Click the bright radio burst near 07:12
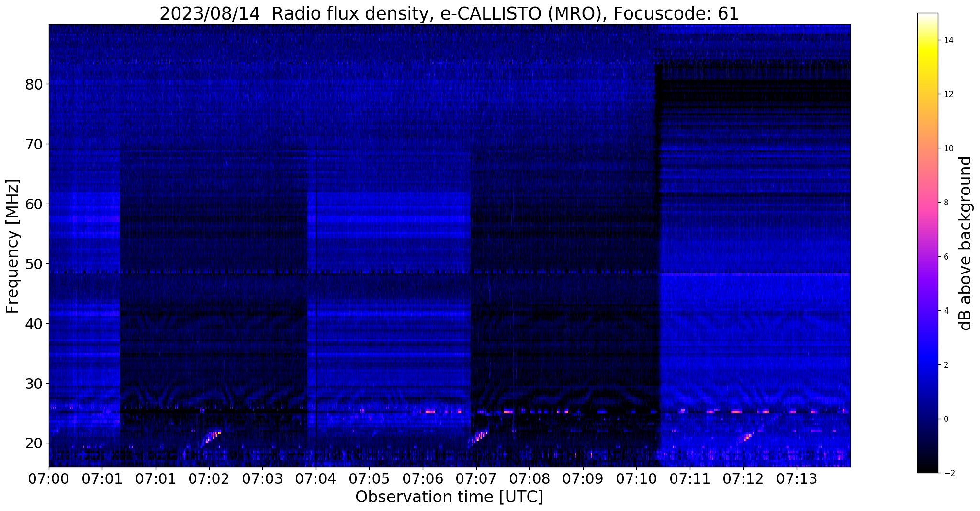 tap(747, 437)
